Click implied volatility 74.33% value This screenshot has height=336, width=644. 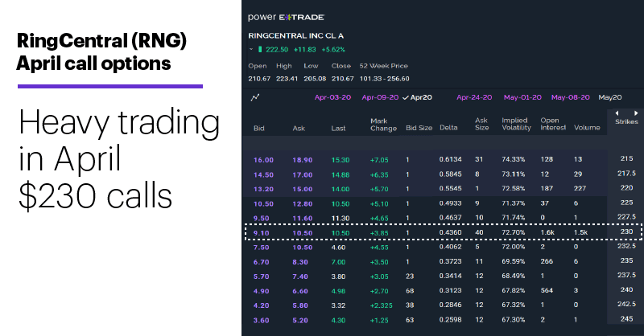tap(513, 159)
